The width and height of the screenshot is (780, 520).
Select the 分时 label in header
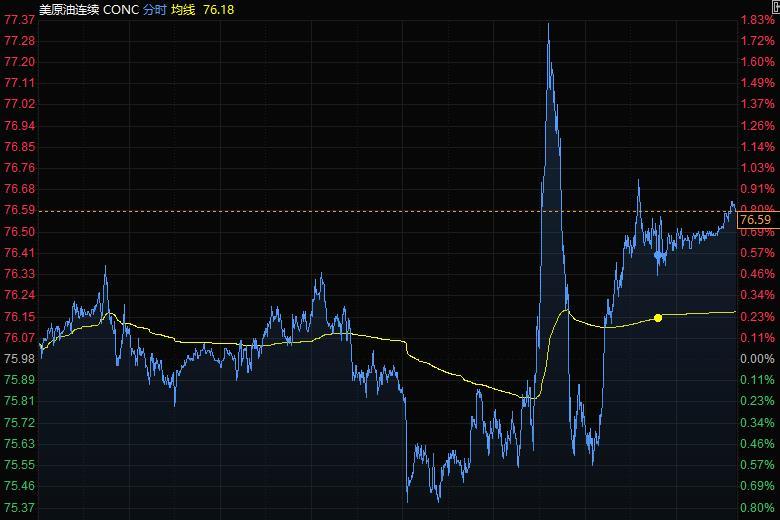(155, 9)
